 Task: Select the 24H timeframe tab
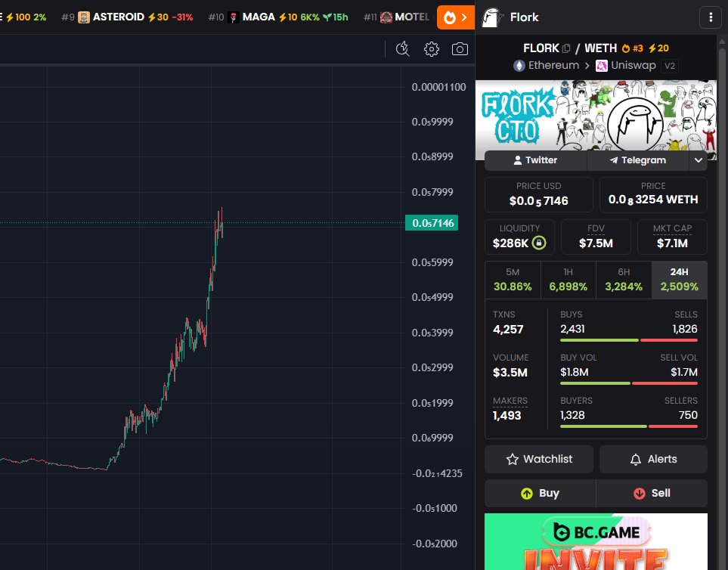[x=680, y=280]
